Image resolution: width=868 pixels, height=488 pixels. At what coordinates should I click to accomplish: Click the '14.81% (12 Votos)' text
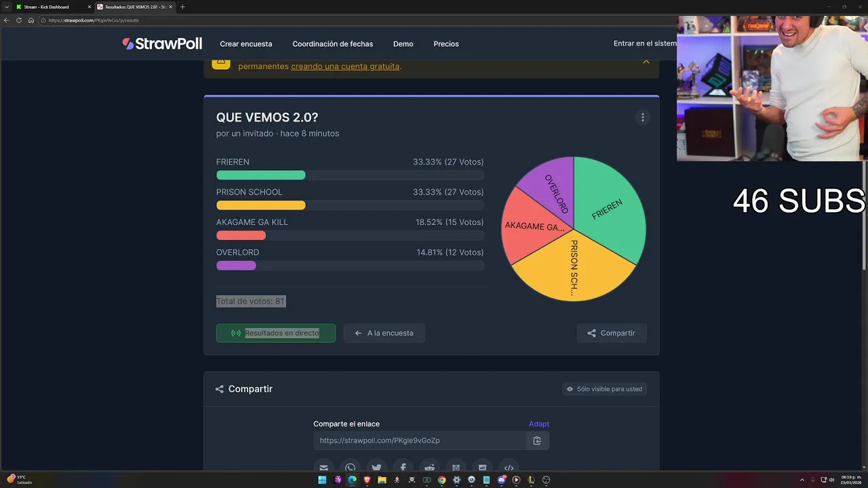(x=450, y=252)
